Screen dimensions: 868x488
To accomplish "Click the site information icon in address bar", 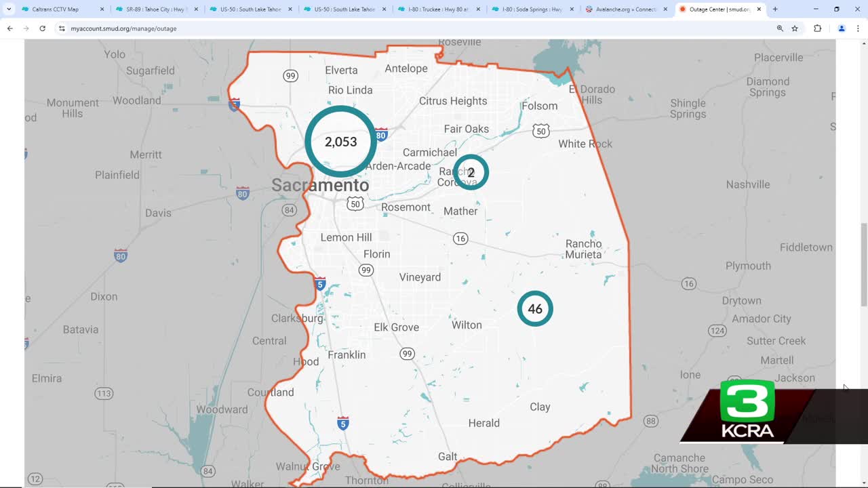I will pyautogui.click(x=62, y=28).
